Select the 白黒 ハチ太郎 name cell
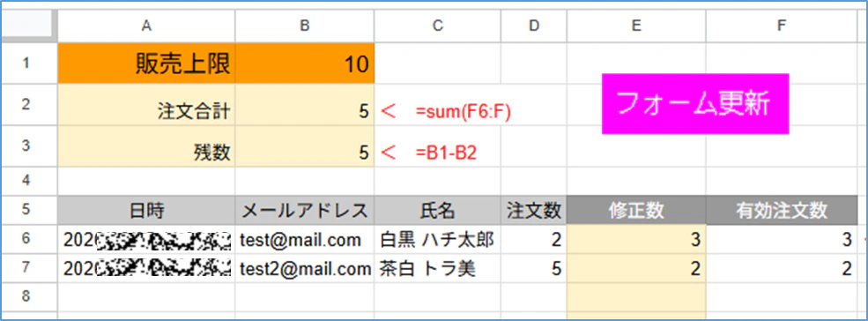868x321 pixels. [x=438, y=240]
